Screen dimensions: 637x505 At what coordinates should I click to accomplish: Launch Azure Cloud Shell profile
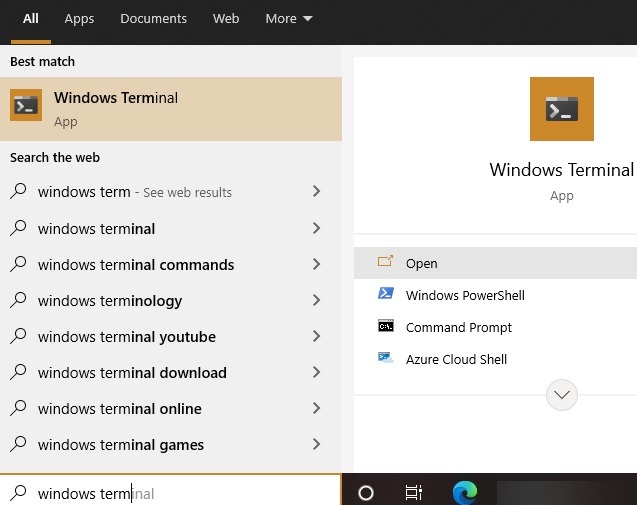[x=495, y=360]
